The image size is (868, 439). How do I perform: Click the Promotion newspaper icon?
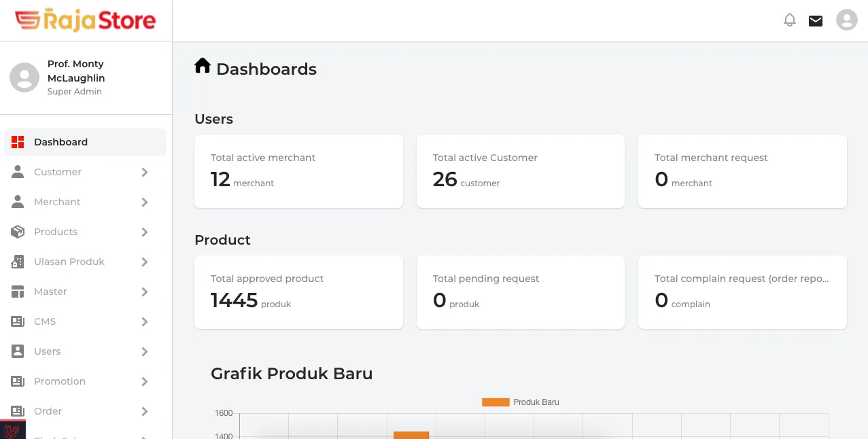(18, 381)
